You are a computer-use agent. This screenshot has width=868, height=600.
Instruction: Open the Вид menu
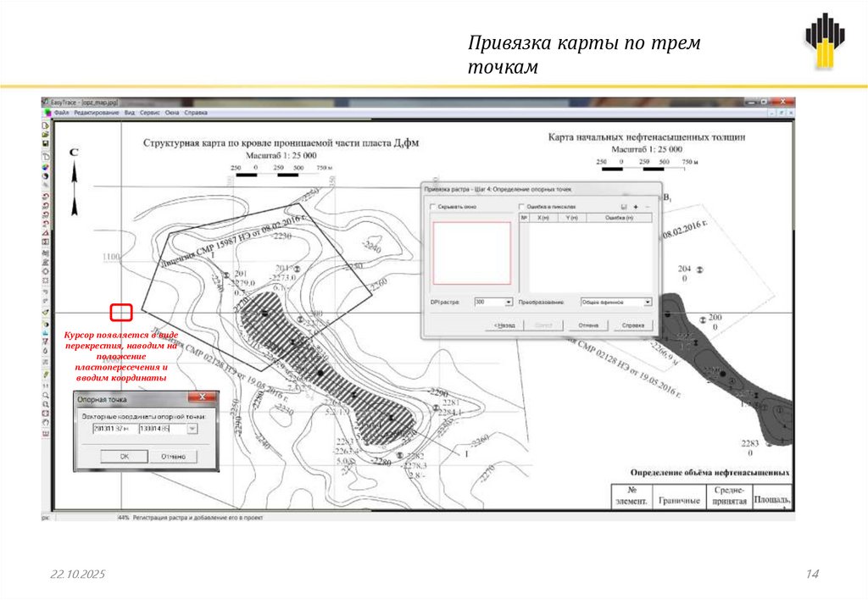click(130, 113)
